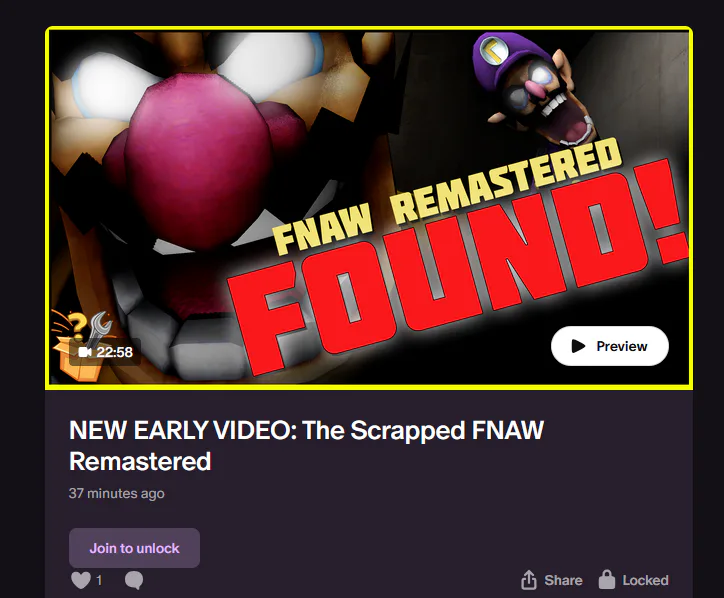This screenshot has width=724, height=598.
Task: Click the box and wrench emblem on thumbnail
Action: coord(79,344)
